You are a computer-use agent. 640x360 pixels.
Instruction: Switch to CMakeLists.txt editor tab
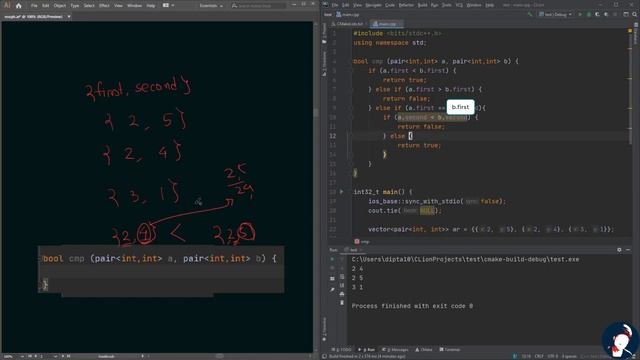click(350, 24)
